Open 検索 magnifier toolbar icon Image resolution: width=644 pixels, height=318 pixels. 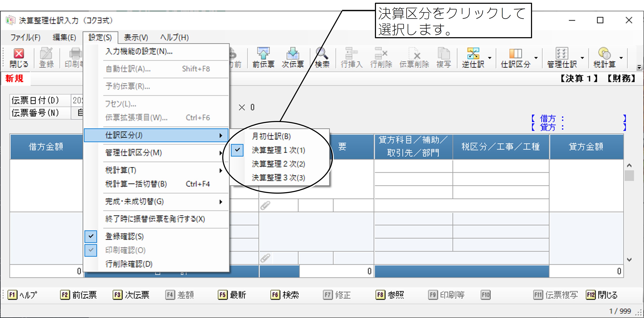coord(322,58)
